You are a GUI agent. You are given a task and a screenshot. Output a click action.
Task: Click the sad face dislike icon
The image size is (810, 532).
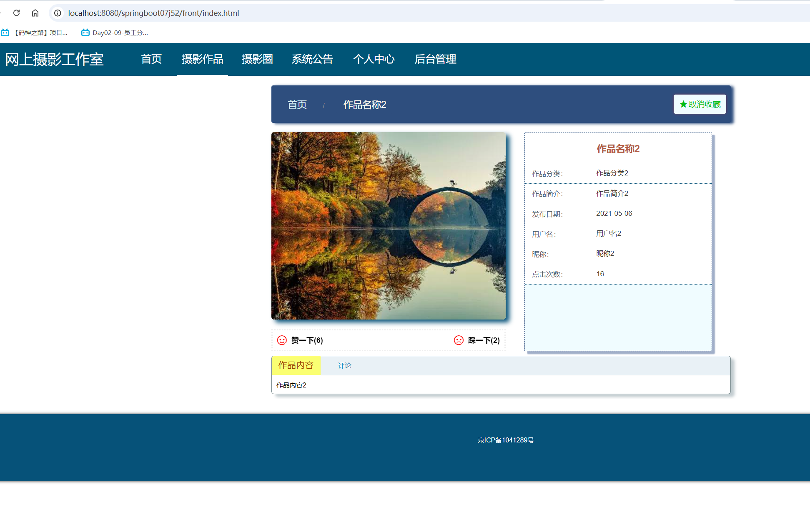459,340
